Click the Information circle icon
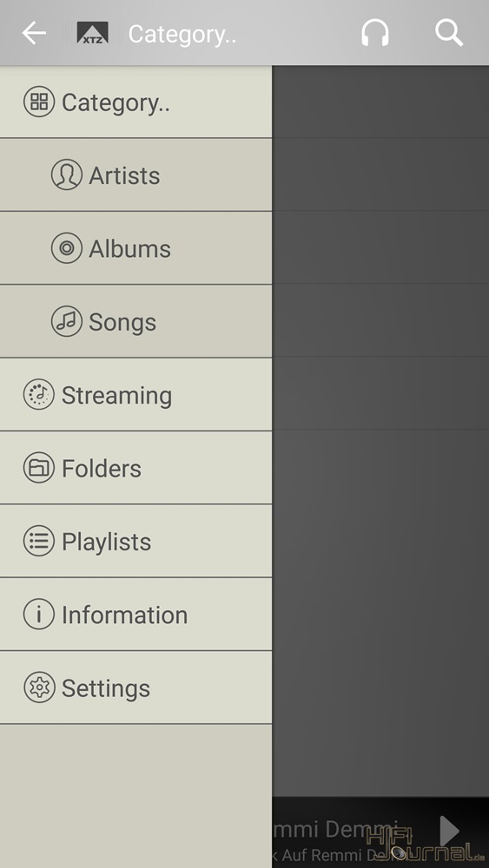The image size is (489, 868). point(39,615)
